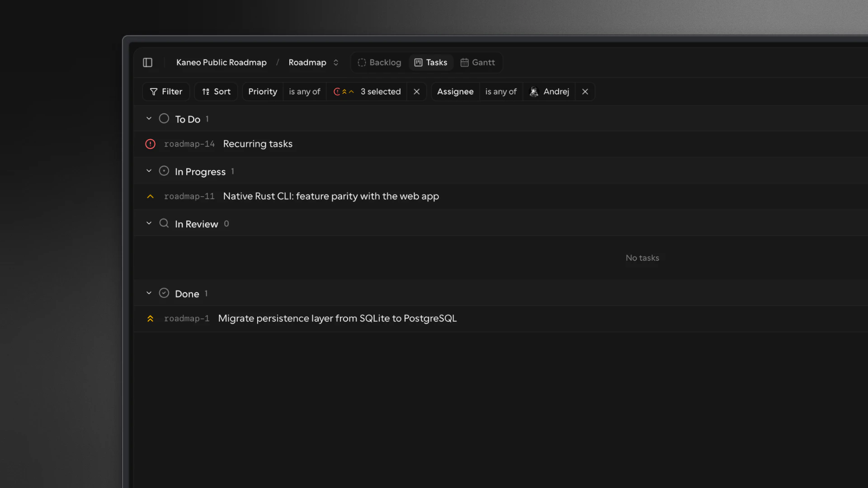Click the roadmap-1 task ID
868x488 pixels.
coord(187,319)
